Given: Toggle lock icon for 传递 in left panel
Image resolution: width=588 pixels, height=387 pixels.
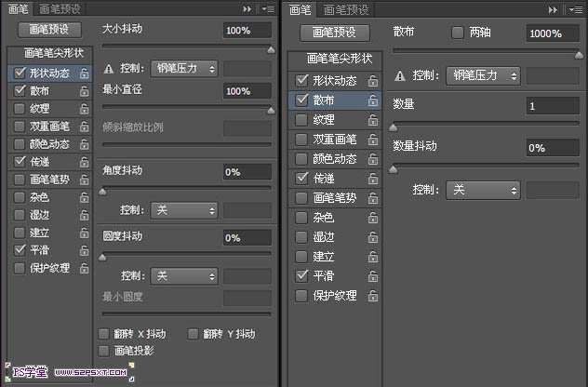Looking at the screenshot, I should point(85,162).
